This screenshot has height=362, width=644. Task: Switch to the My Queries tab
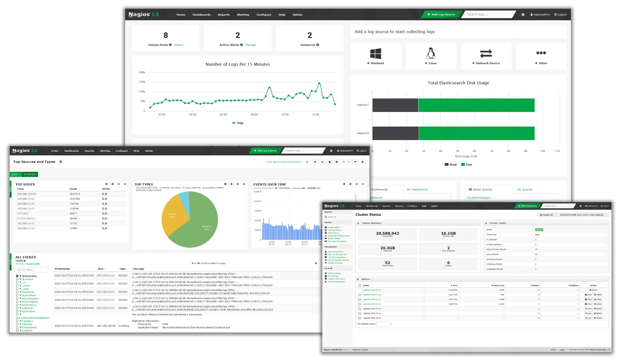[x=525, y=190]
